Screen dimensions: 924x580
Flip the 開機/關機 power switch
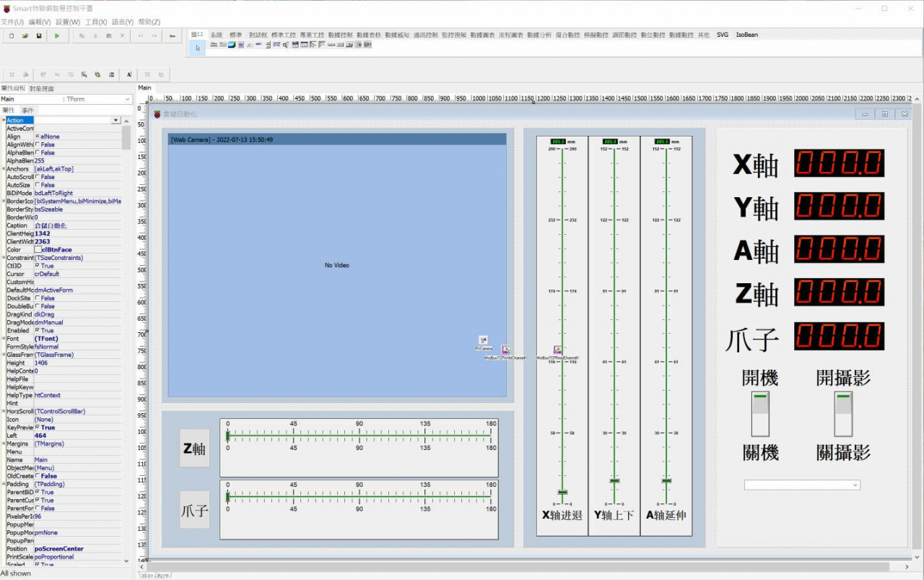(x=760, y=414)
